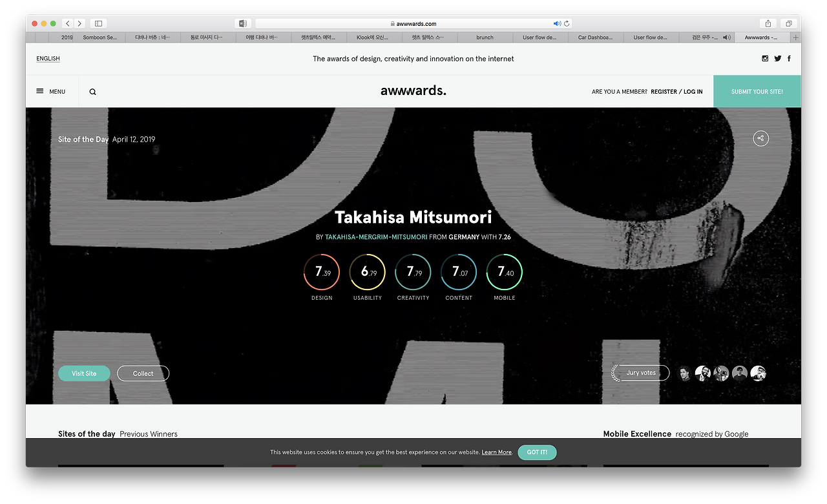
Task: Select the Awwwards tab
Action: click(x=763, y=37)
